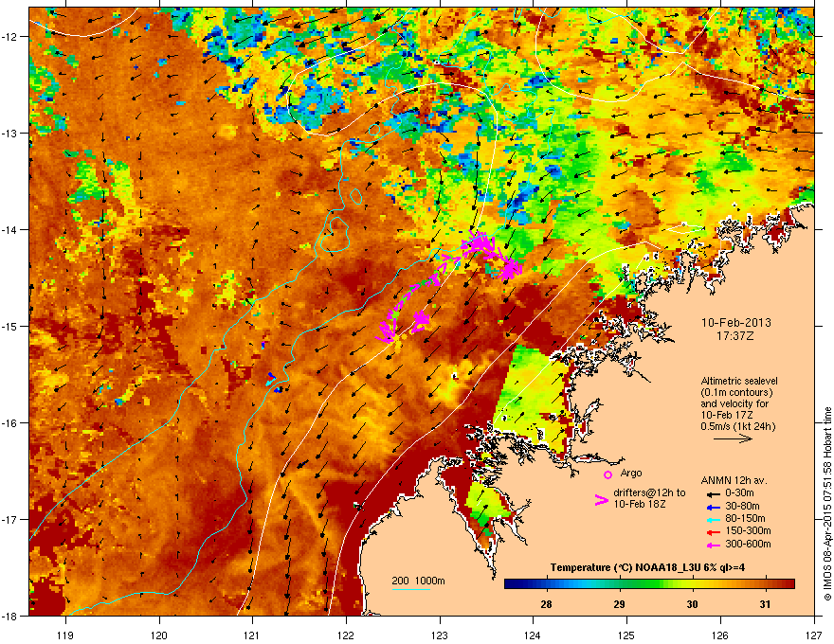Click the magenta 300-600m arrow legend icon

(713, 545)
